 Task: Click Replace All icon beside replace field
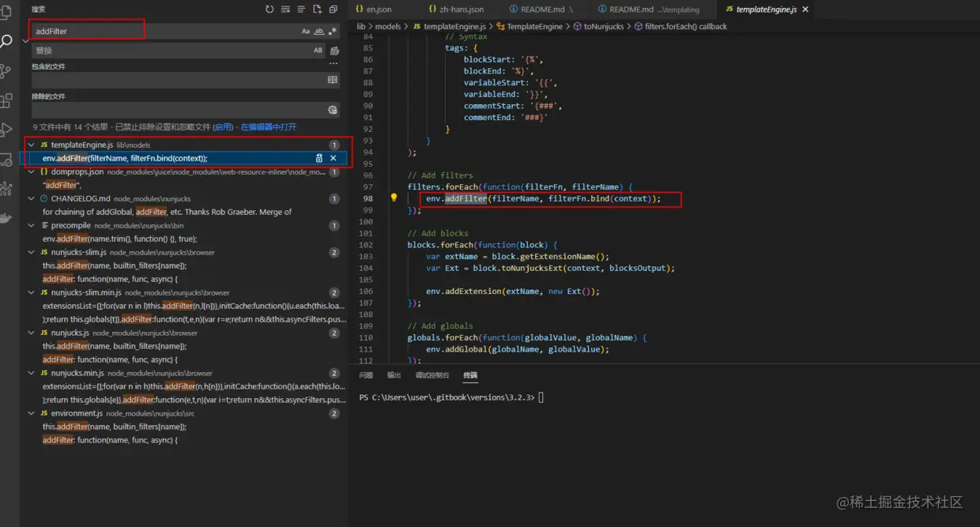tap(334, 51)
